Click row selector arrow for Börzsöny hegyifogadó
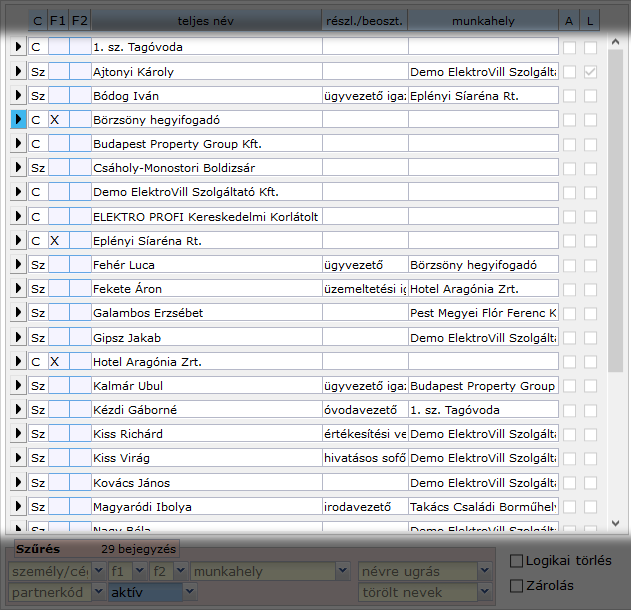Image resolution: width=631 pixels, height=610 pixels. point(18,119)
